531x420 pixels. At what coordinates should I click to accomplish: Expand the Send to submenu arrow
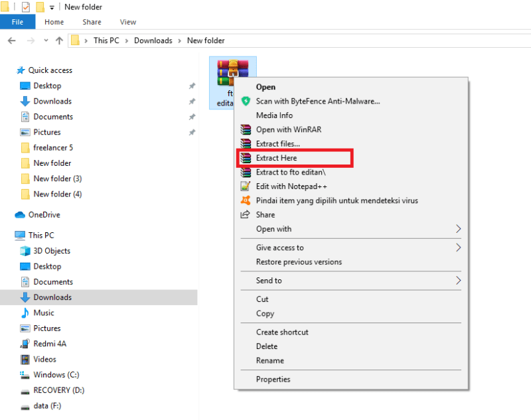click(458, 281)
